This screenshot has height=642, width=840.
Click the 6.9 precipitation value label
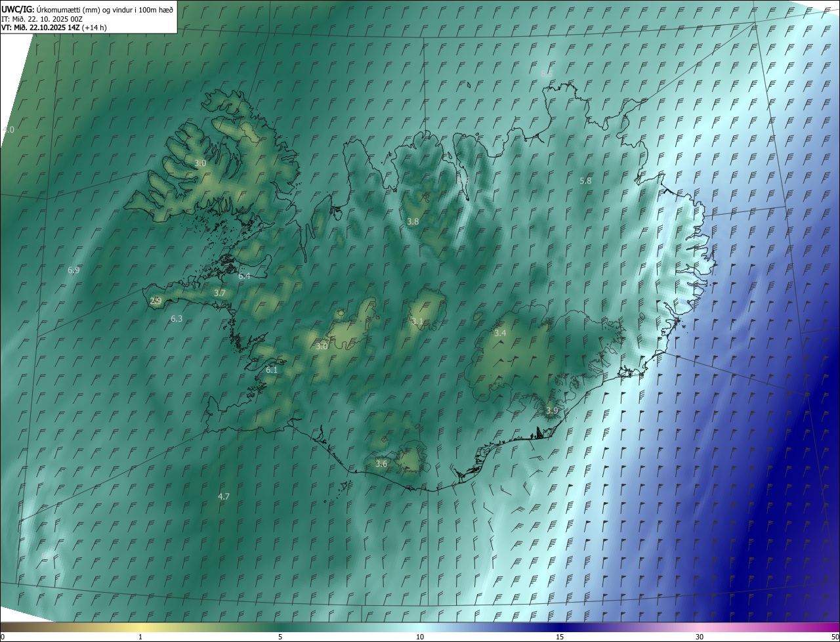73,270
